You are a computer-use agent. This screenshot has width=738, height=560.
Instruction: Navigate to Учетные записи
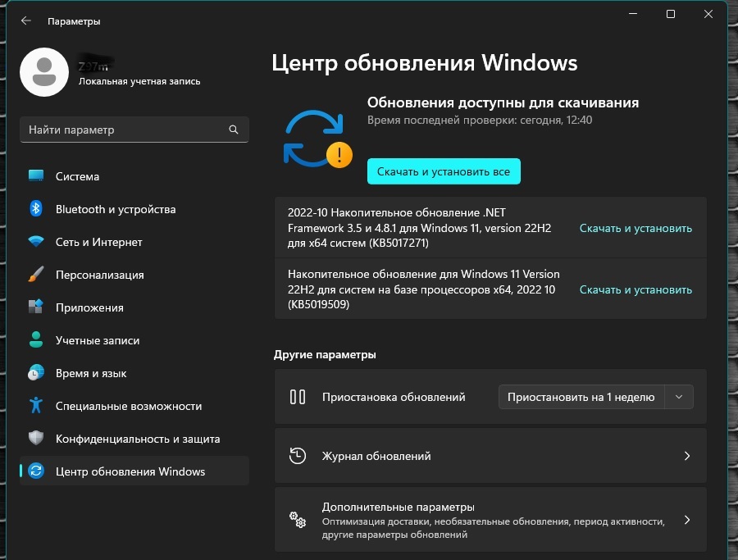pos(134,340)
